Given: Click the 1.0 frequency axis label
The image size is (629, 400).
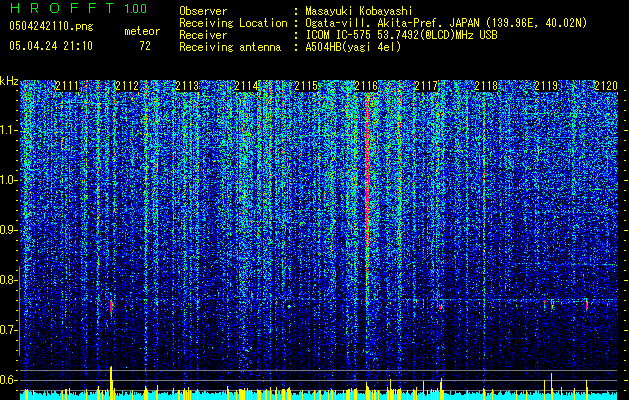Looking at the screenshot, I should pyautogui.click(x=9, y=180).
